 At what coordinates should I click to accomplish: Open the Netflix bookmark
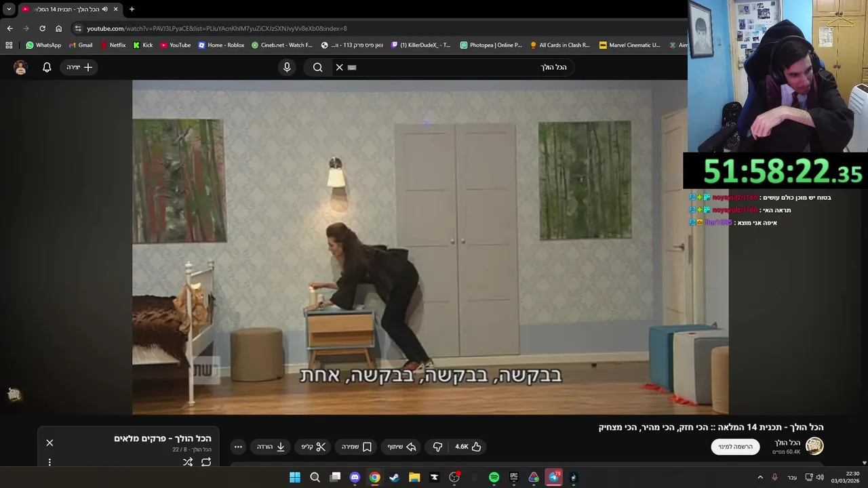coord(113,45)
